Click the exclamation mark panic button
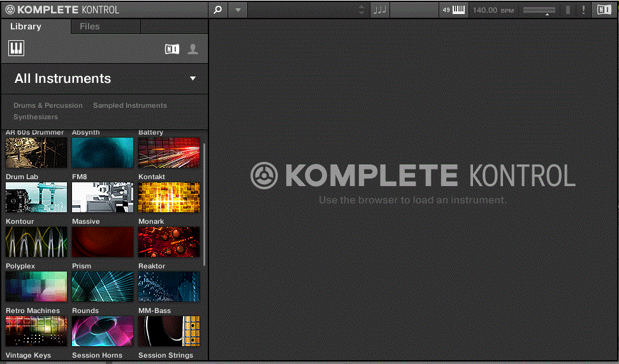 (x=583, y=10)
